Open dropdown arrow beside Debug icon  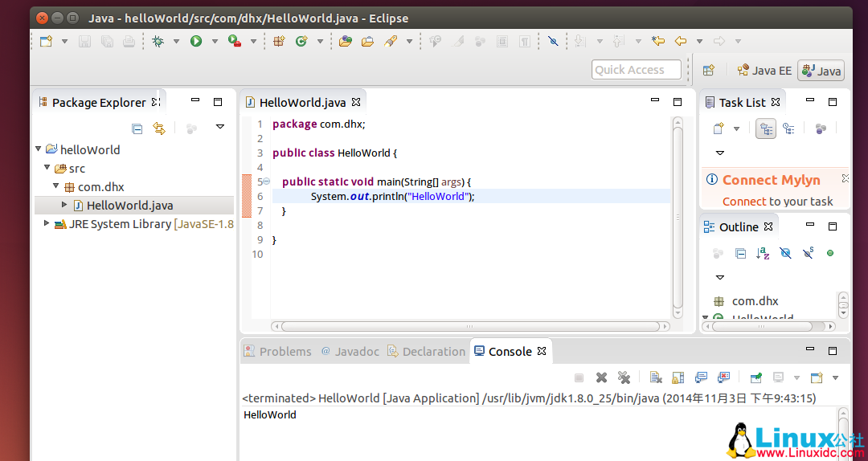click(176, 42)
